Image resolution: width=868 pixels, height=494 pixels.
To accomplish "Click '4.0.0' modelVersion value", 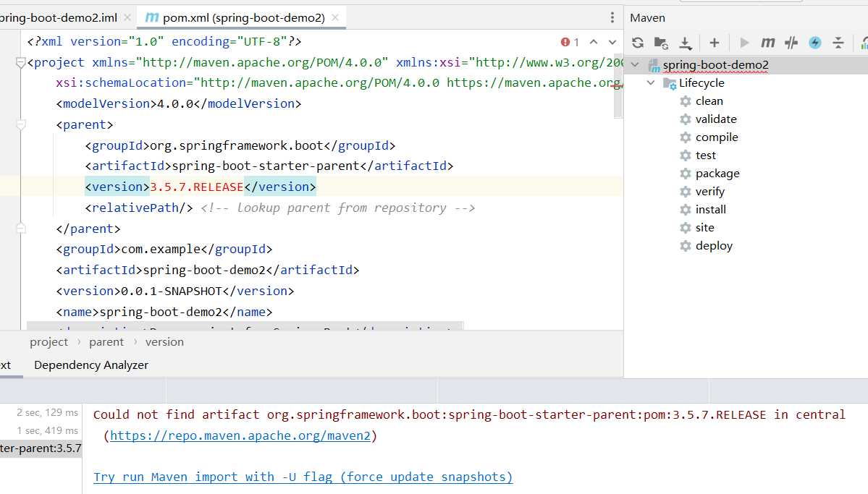I will pyautogui.click(x=175, y=103).
